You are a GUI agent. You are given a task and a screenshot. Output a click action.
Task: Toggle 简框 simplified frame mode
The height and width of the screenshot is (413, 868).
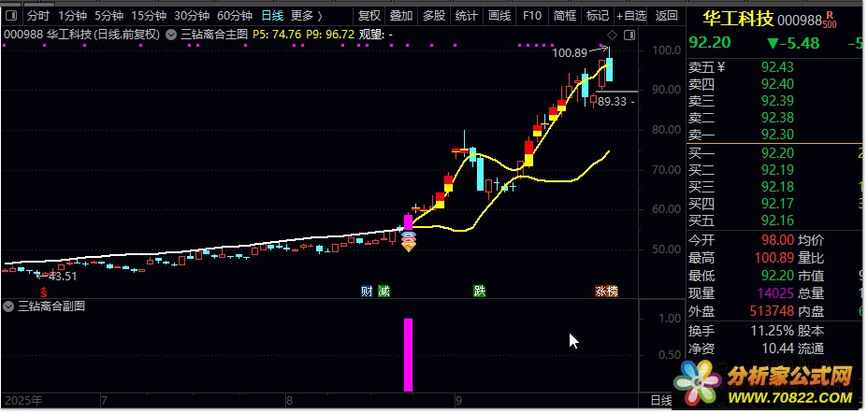click(x=565, y=15)
